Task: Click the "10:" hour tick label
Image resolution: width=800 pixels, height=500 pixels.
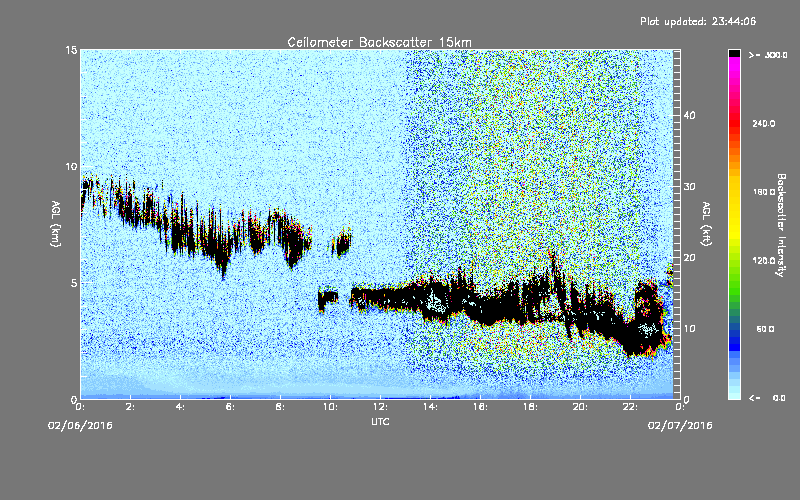Action: pos(331,407)
